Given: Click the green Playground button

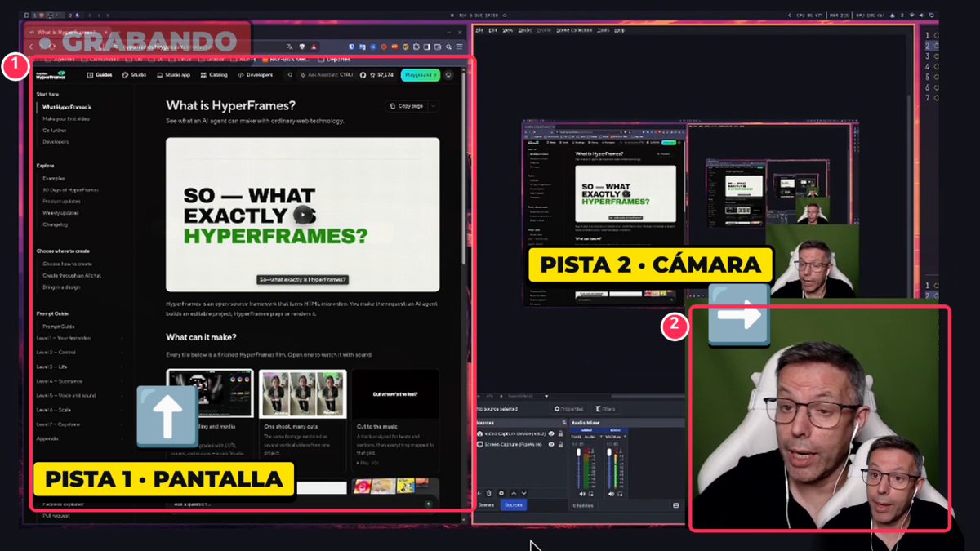Looking at the screenshot, I should [420, 75].
